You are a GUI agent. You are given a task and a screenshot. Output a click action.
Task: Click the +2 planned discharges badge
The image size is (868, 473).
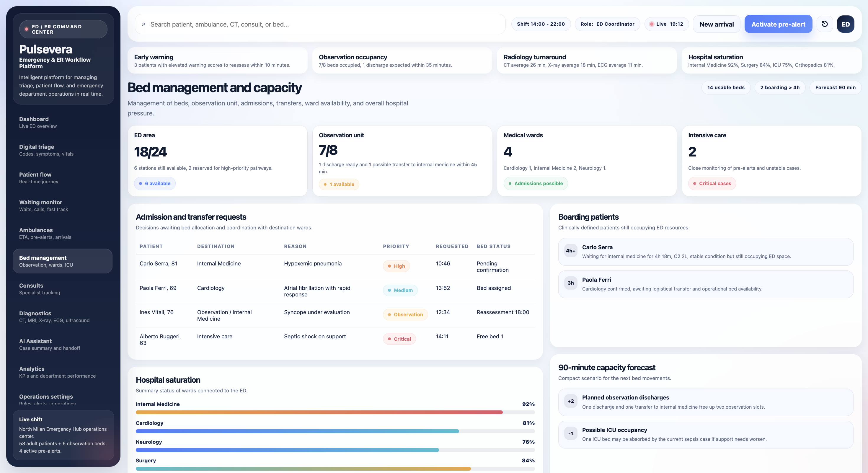coord(570,401)
